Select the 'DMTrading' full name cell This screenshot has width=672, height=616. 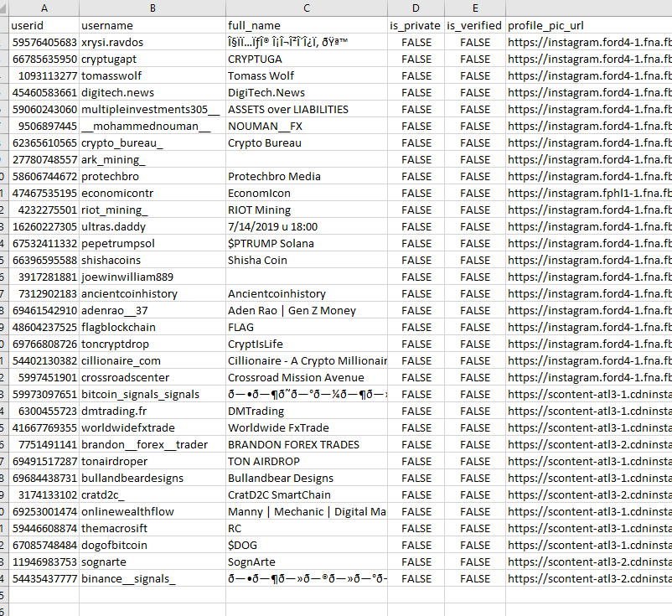point(307,411)
